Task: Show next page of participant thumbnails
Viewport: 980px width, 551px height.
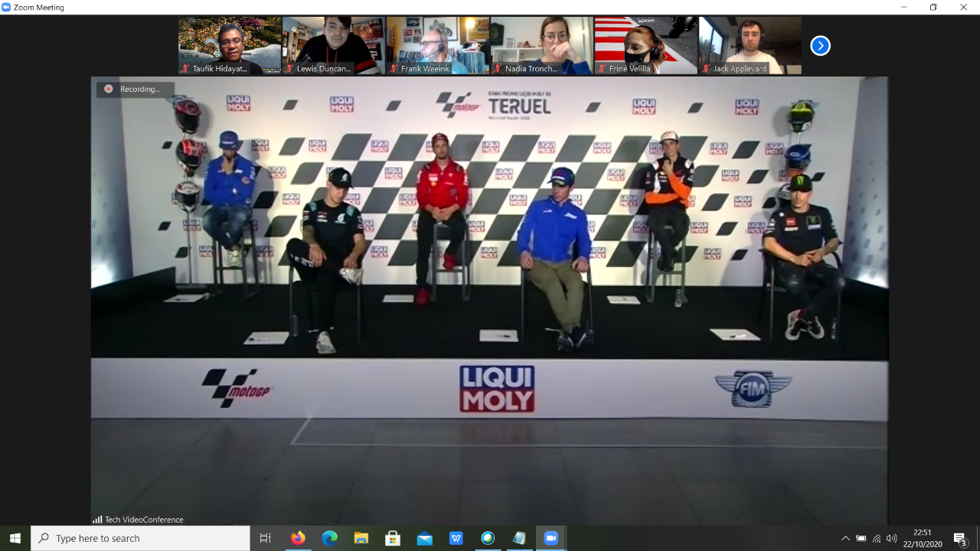Action: point(820,46)
